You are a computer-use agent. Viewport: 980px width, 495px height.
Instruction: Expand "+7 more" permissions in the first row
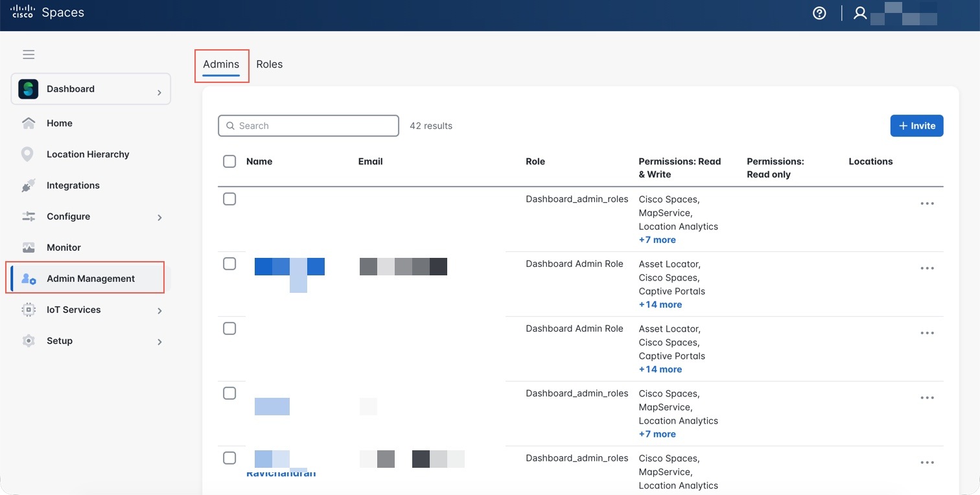click(x=657, y=240)
